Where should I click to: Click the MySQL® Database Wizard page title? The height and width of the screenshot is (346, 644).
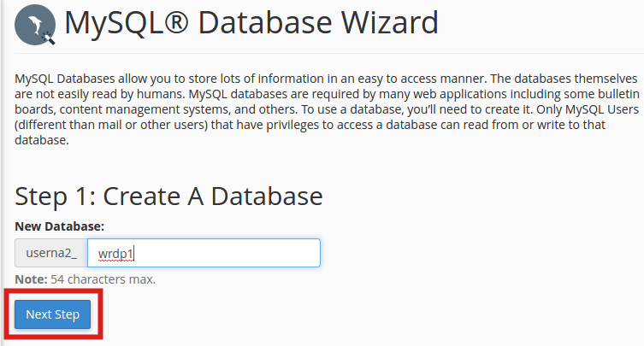pos(251,23)
